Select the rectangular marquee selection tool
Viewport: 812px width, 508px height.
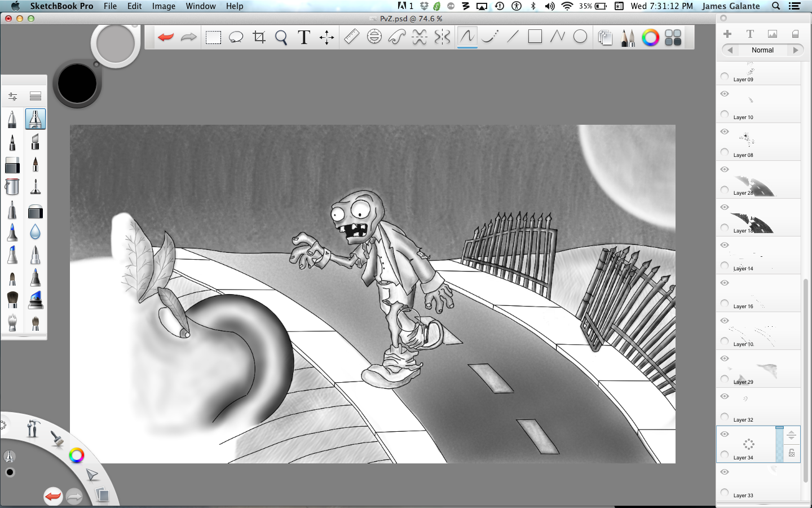pos(213,38)
